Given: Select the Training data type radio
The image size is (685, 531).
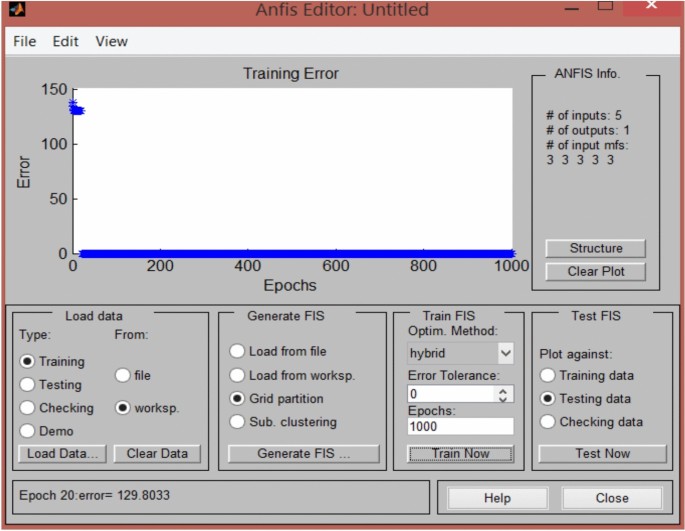Looking at the screenshot, I should [27, 361].
